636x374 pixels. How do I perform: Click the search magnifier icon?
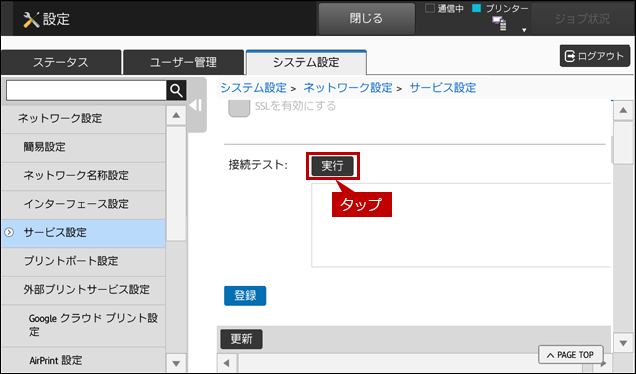pos(176,90)
